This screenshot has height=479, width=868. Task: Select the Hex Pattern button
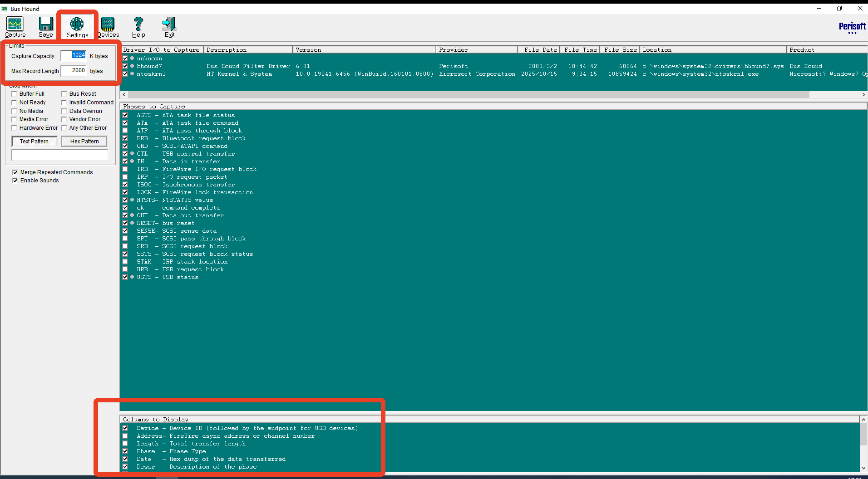84,142
